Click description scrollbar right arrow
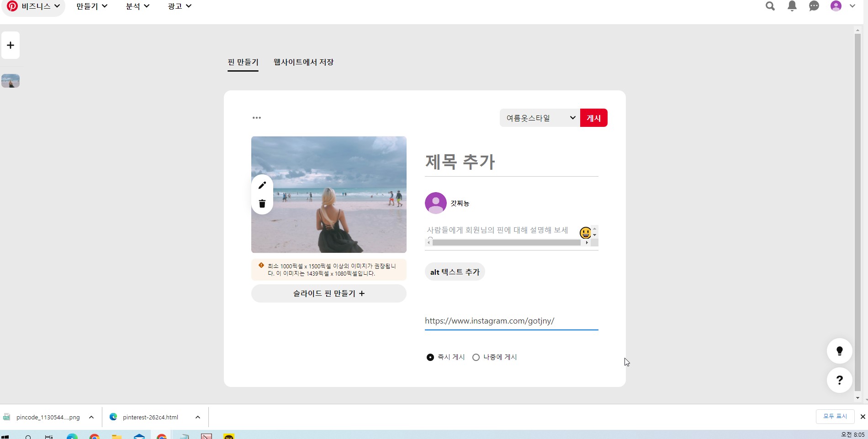Screen dimensions: 868x439 point(587,243)
